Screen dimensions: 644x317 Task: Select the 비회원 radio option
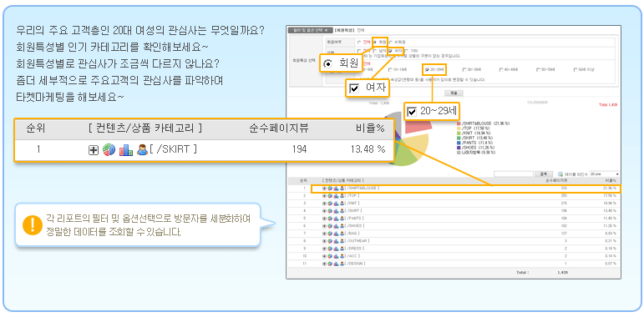(x=390, y=42)
